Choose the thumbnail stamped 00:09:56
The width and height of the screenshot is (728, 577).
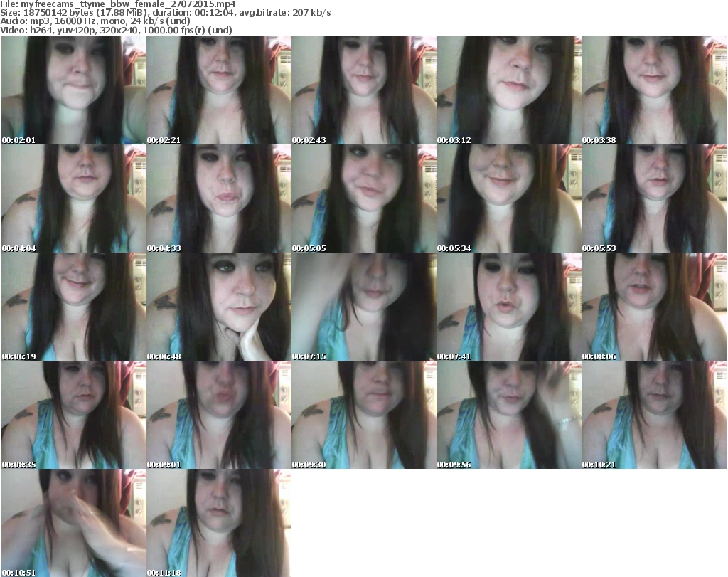[509, 415]
